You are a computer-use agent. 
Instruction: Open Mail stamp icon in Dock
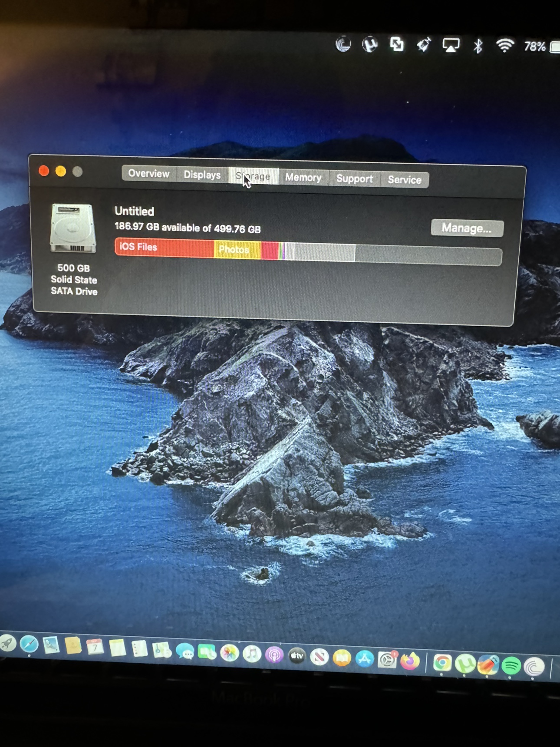pos(51,645)
